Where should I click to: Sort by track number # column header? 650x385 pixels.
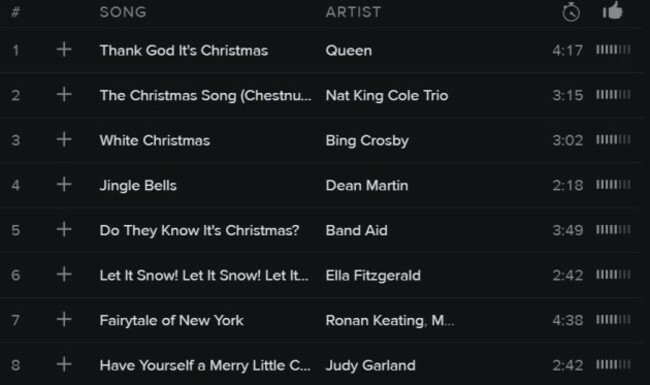15,12
